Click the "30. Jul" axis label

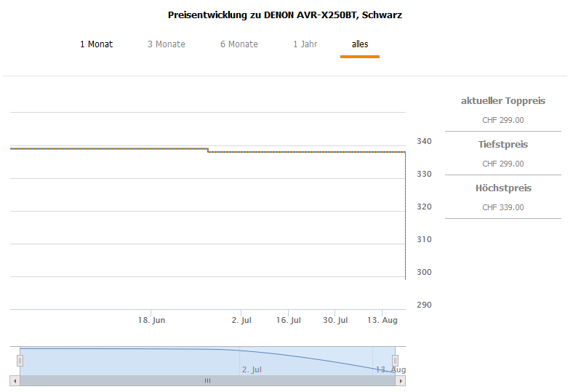click(x=335, y=320)
